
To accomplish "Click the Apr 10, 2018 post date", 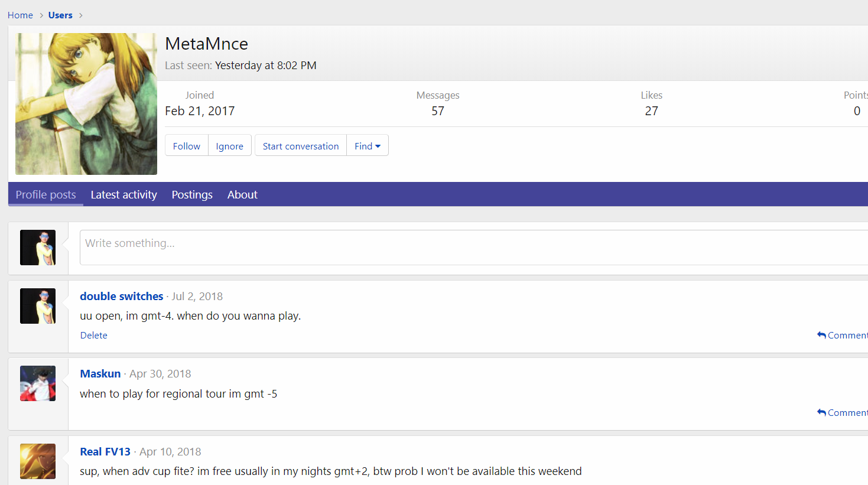I will point(170,452).
